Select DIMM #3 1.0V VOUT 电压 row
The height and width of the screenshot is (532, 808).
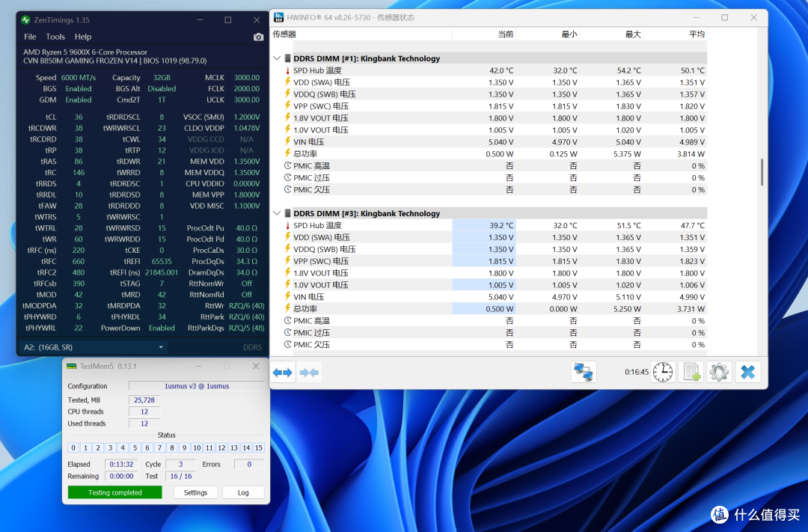click(495, 284)
